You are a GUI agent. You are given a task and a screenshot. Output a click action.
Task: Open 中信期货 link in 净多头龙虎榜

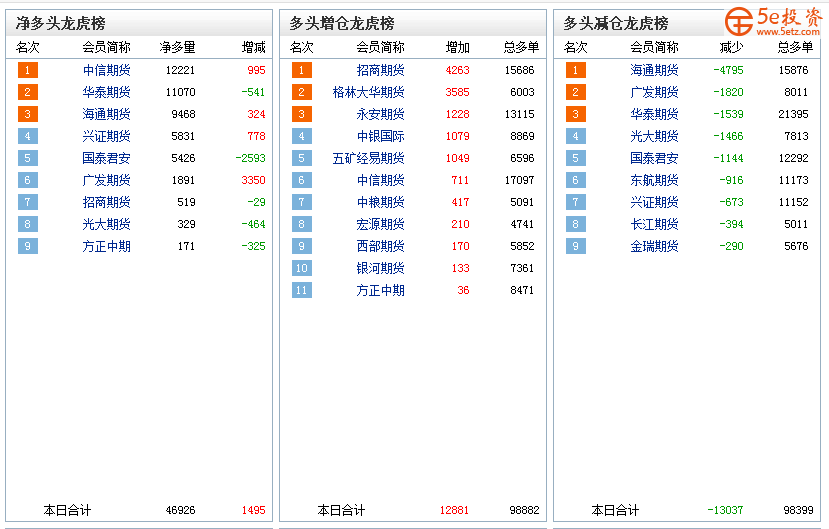pyautogui.click(x=106, y=70)
